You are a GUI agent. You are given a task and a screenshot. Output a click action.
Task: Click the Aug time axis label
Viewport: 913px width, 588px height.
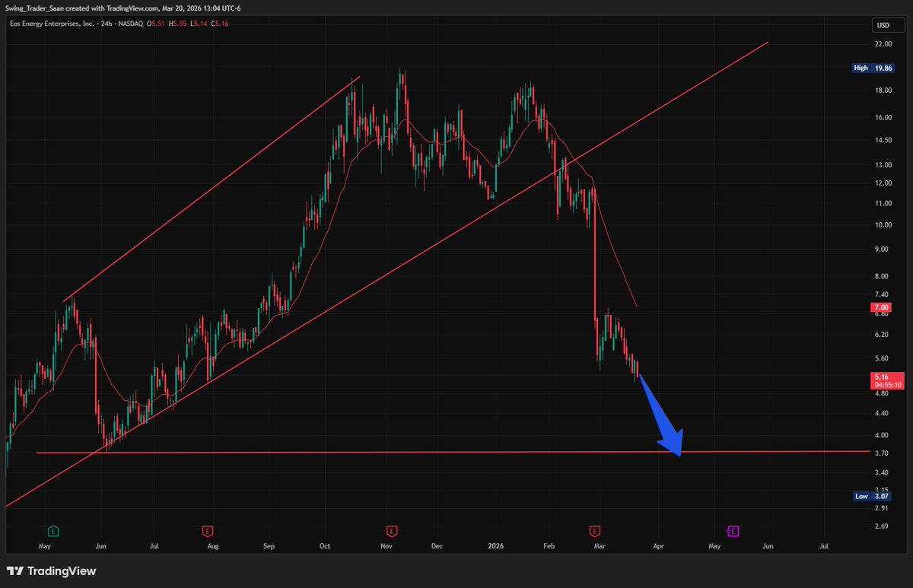212,546
